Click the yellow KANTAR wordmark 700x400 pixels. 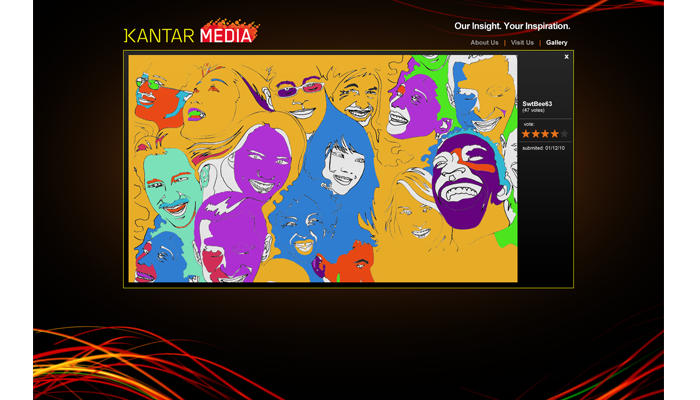click(x=159, y=36)
